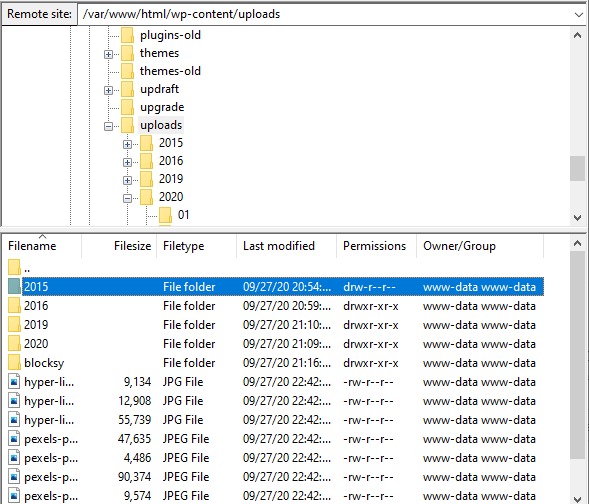Expand the 2015 tree node
Image resolution: width=589 pixels, height=504 pixels.
(127, 145)
